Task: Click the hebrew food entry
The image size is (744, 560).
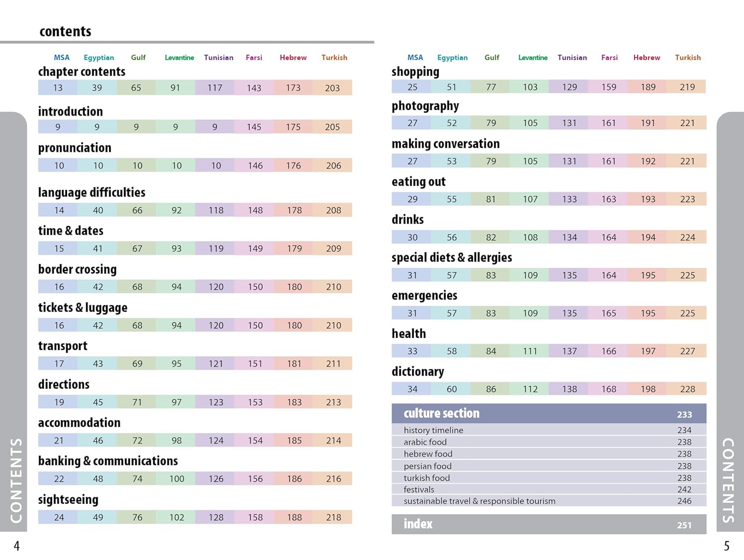Action: coord(428,454)
